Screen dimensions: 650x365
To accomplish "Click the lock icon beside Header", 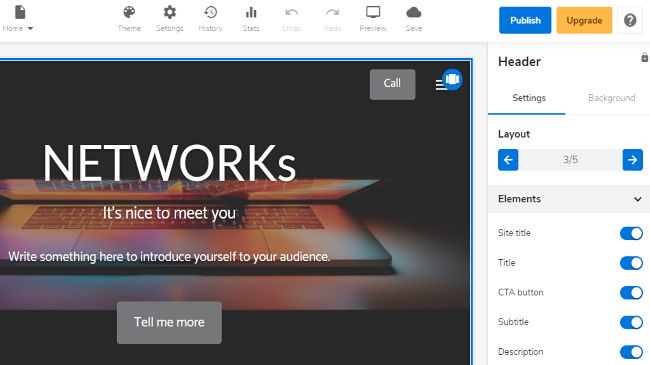I will coord(644,58).
